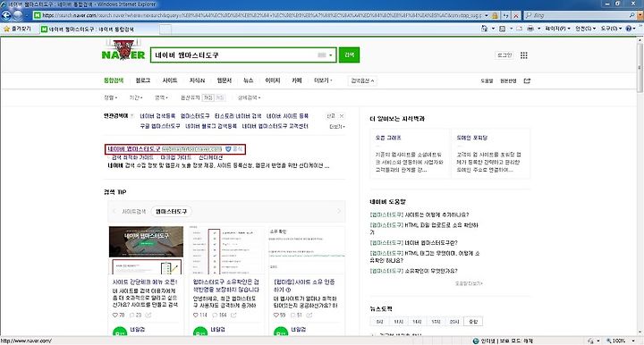The width and height of the screenshot is (644, 345).
Task: Expand the Naver search autocomplete arrow
Action: pos(331,55)
